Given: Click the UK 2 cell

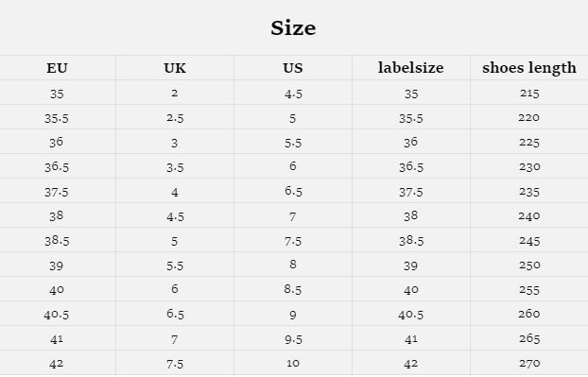Looking at the screenshot, I should tap(174, 93).
